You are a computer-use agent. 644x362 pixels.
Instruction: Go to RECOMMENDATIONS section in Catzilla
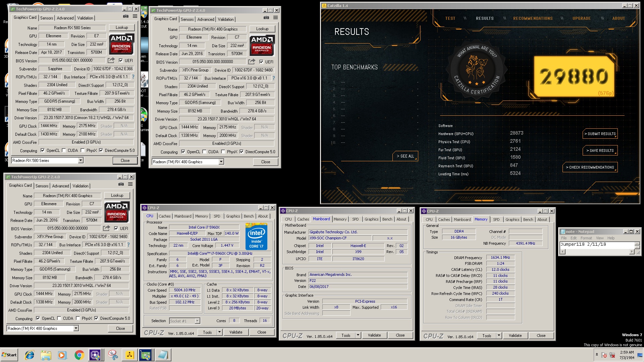point(533,18)
